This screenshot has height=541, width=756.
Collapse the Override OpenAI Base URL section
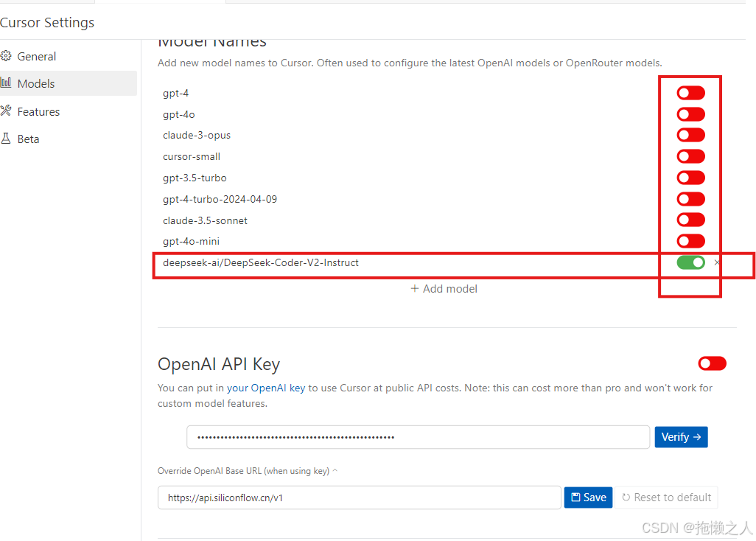[x=248, y=470]
